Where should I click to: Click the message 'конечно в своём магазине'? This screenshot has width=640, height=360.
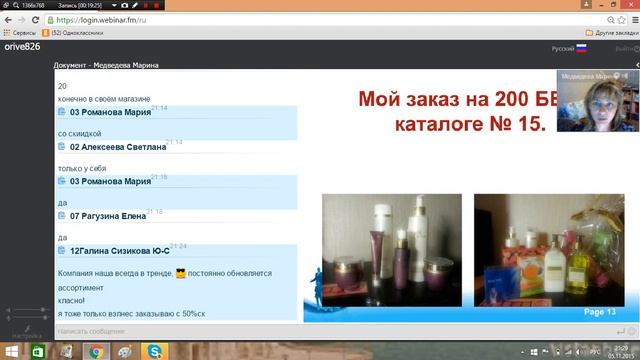(x=104, y=99)
